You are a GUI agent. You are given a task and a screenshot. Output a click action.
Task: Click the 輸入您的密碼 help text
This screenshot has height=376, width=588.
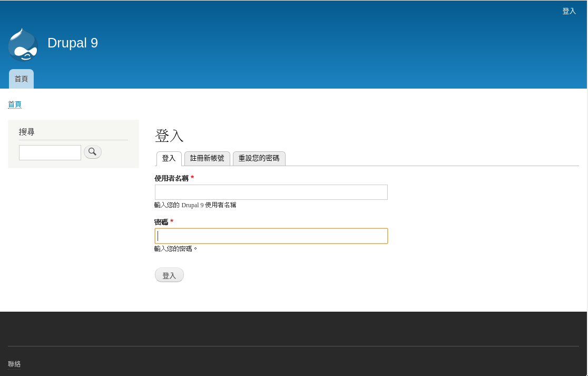pyautogui.click(x=176, y=248)
